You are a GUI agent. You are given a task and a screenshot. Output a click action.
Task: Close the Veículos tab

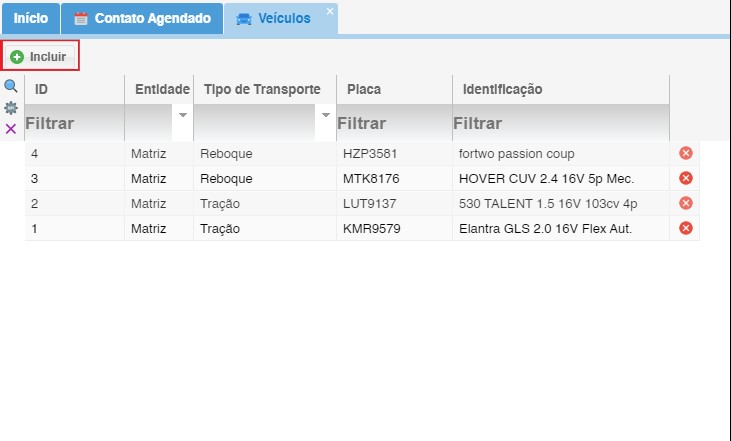click(330, 11)
